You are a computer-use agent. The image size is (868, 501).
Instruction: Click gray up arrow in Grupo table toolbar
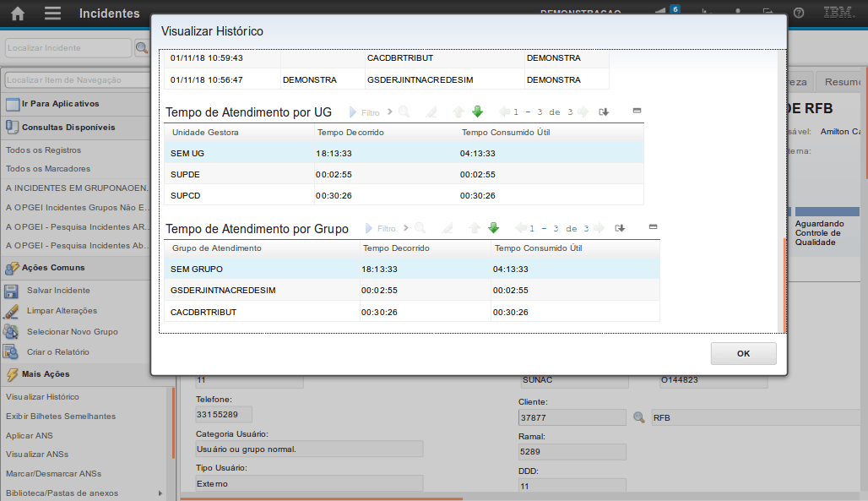[x=474, y=228]
